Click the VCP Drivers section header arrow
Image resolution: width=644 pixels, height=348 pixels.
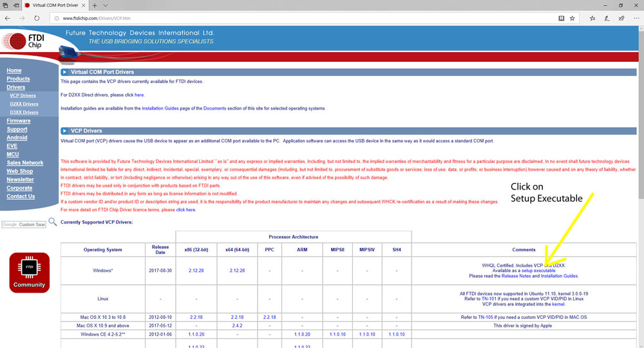click(64, 131)
